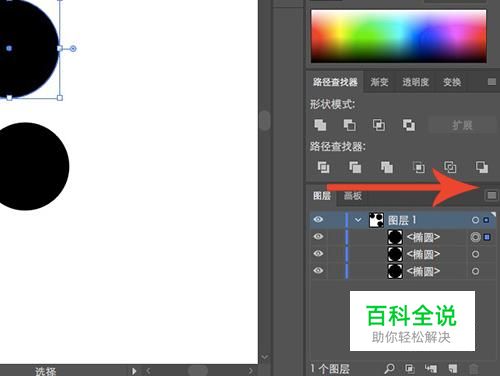The image size is (500, 376).
Task: Apply Exclude shape mode
Action: pyautogui.click(x=409, y=125)
